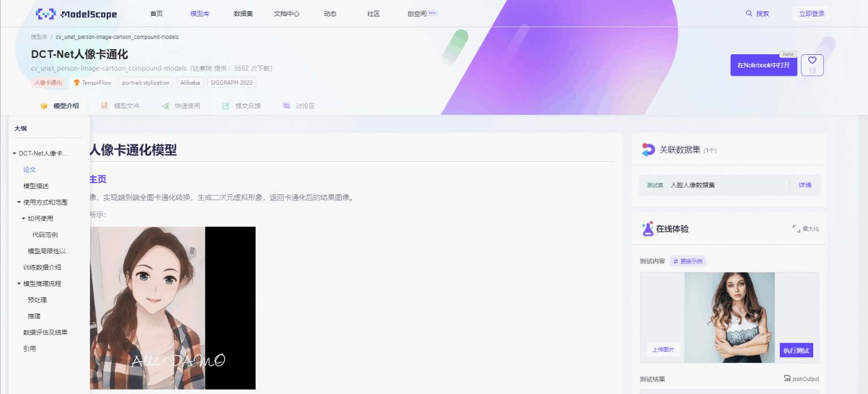868x394 pixels.
Task: Click the jsonOutput icon
Action: (x=788, y=379)
